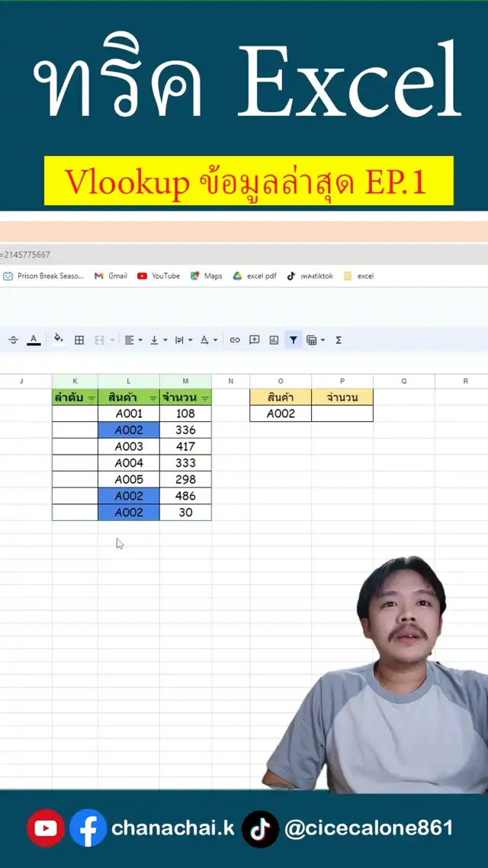Open the fill color paint bucket
The image size is (488, 868).
pos(58,340)
